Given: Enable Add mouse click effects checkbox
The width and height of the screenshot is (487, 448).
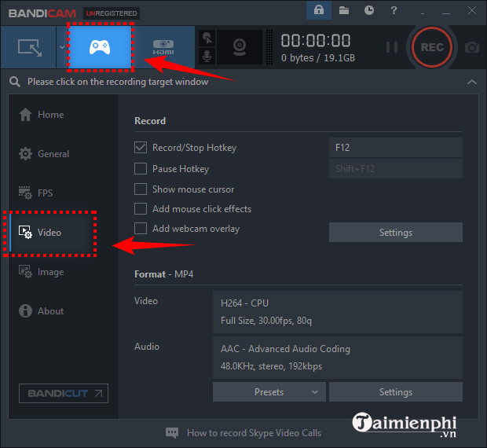Looking at the screenshot, I should pos(141,209).
